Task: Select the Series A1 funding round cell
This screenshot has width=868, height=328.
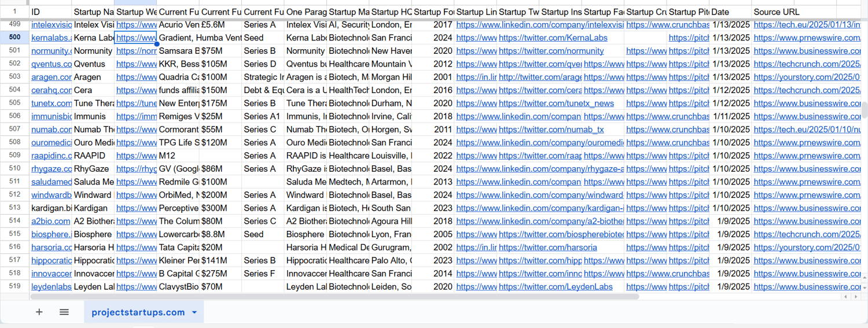Action: tap(263, 116)
